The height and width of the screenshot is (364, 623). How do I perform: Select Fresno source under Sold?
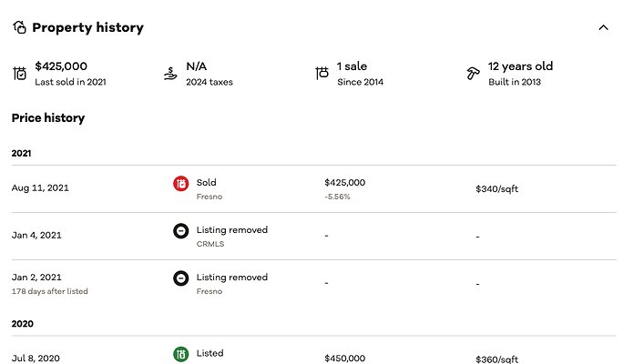coord(209,197)
